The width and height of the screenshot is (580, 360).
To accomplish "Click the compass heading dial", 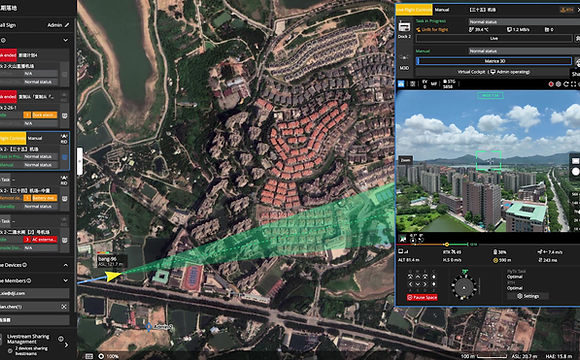I will click(x=463, y=287).
